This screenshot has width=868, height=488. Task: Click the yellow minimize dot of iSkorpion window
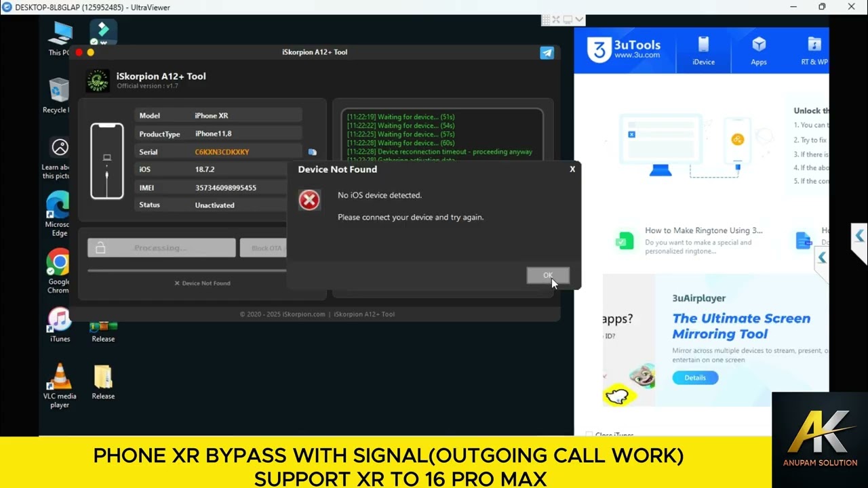pos(91,52)
